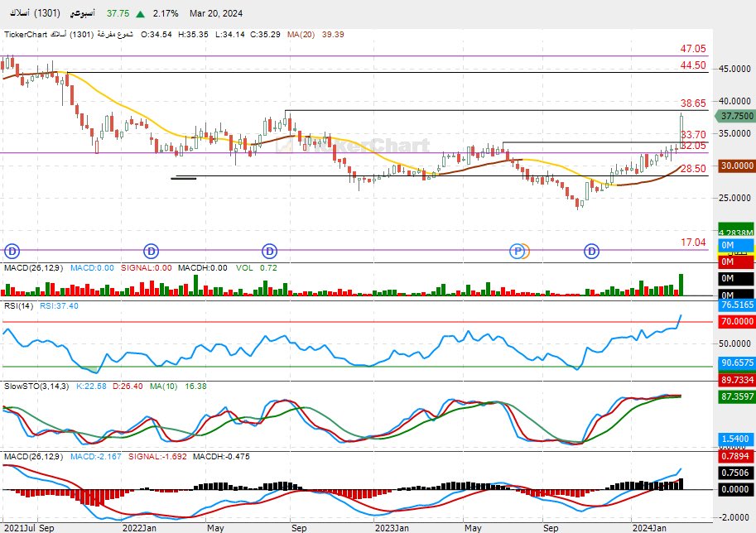Click the L:34.14 low value
The height and width of the screenshot is (533, 756).
click(x=230, y=35)
